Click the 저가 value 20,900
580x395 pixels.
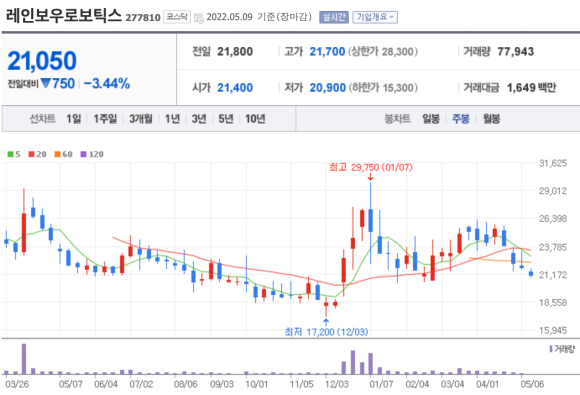328,88
